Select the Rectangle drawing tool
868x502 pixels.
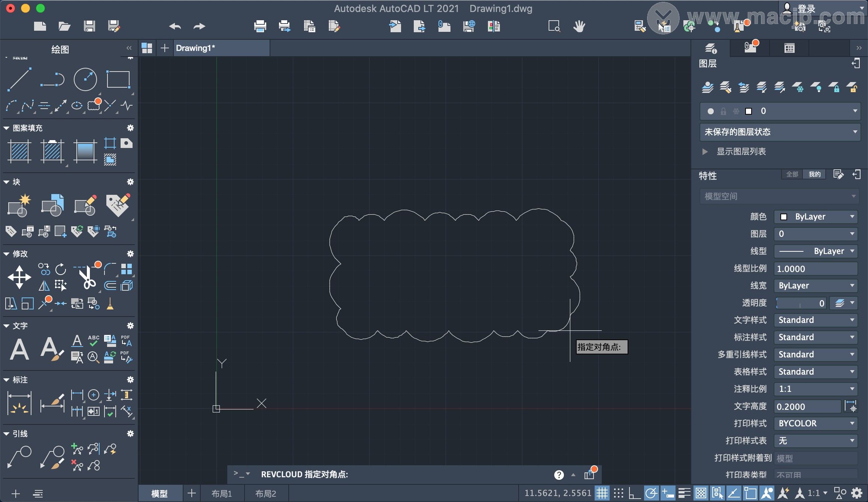pos(118,79)
